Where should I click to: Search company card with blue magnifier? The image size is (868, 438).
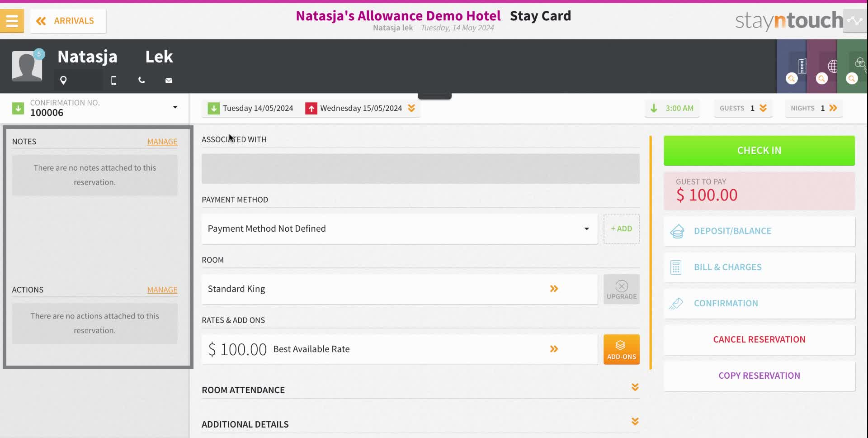792,79
